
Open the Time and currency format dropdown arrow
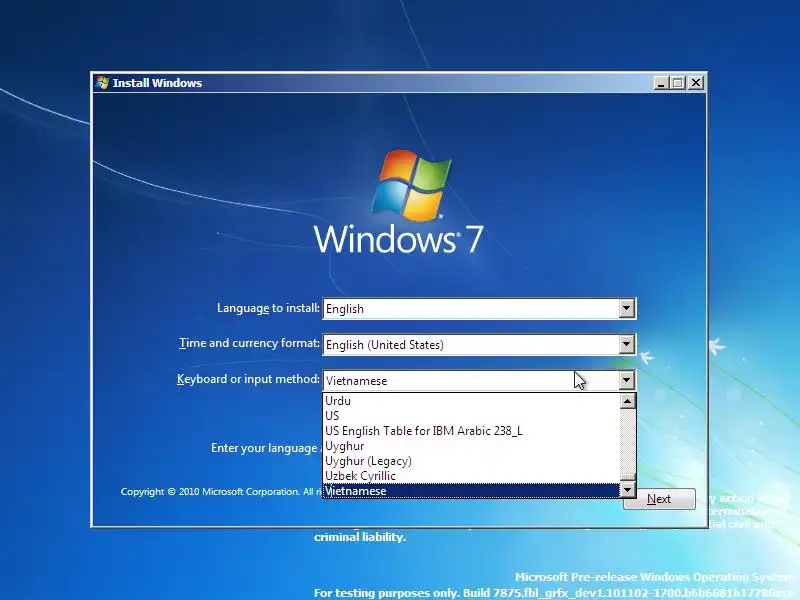tap(627, 344)
